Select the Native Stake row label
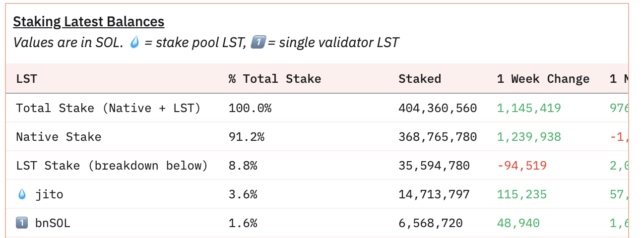 (59, 137)
